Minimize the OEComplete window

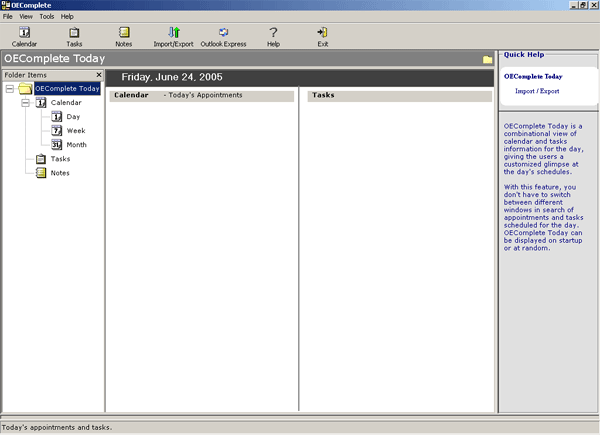573,5
